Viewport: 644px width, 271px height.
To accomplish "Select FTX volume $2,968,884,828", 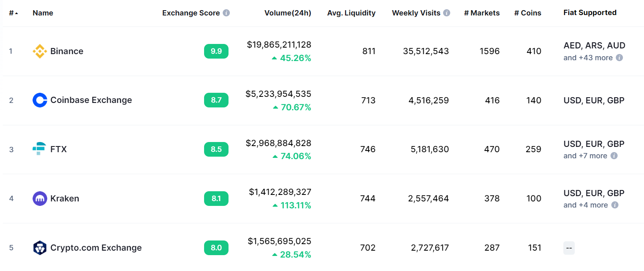I will tap(278, 143).
